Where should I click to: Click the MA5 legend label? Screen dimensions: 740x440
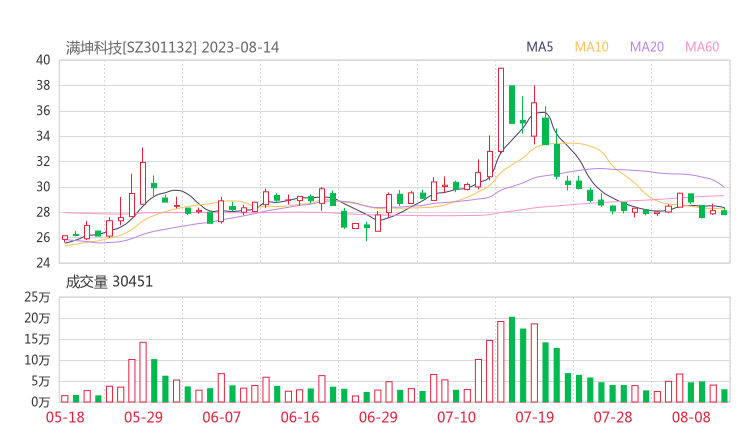tap(539, 47)
